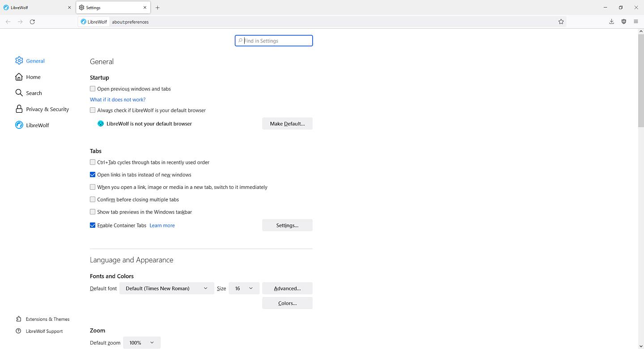Click the General gear icon in sidebar
This screenshot has width=644, height=349.
[19, 61]
